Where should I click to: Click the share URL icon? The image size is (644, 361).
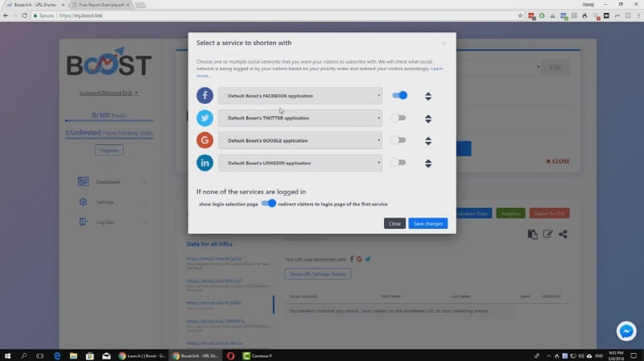(x=563, y=234)
